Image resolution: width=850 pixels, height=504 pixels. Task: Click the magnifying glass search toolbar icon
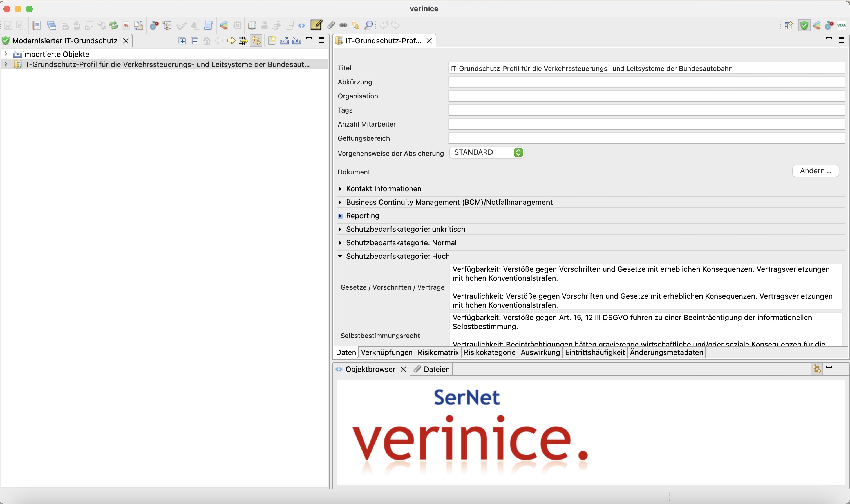368,25
